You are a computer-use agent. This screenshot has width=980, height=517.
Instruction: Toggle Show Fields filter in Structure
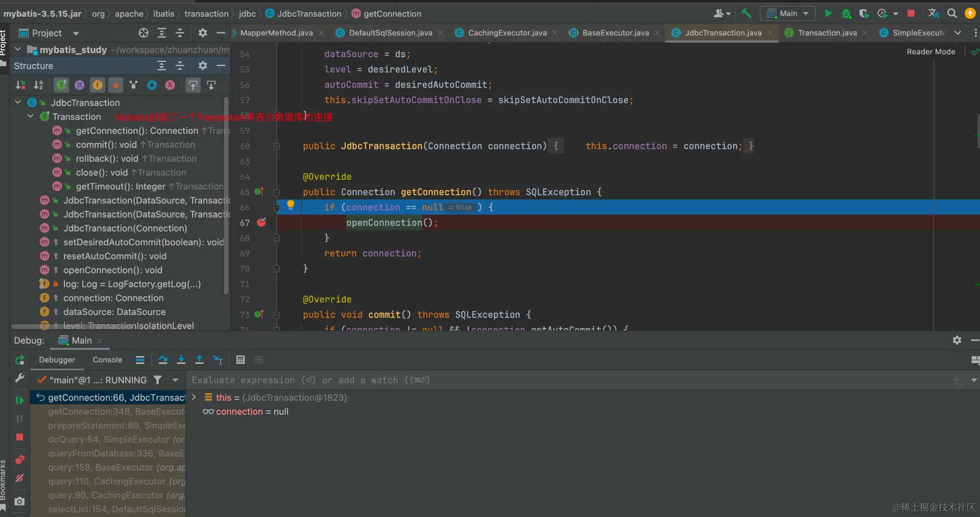click(x=97, y=85)
